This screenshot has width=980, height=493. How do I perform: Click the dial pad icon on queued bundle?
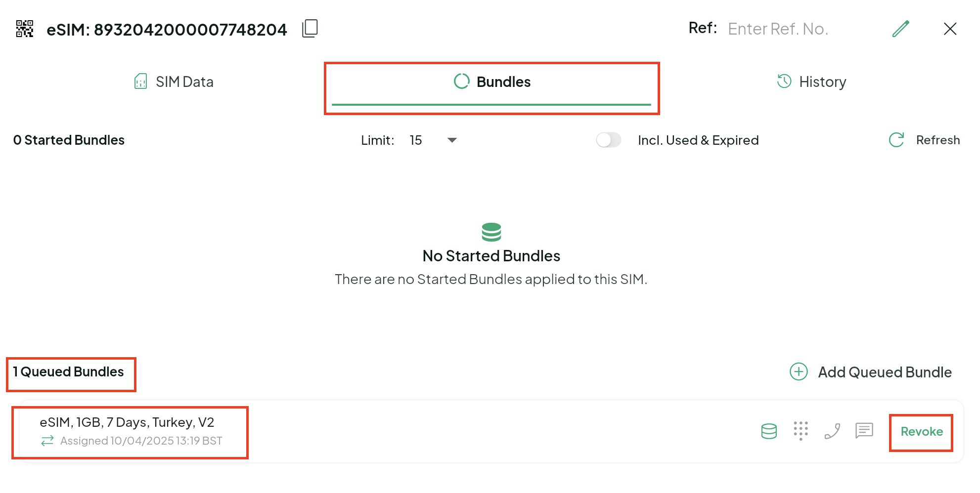[801, 431]
